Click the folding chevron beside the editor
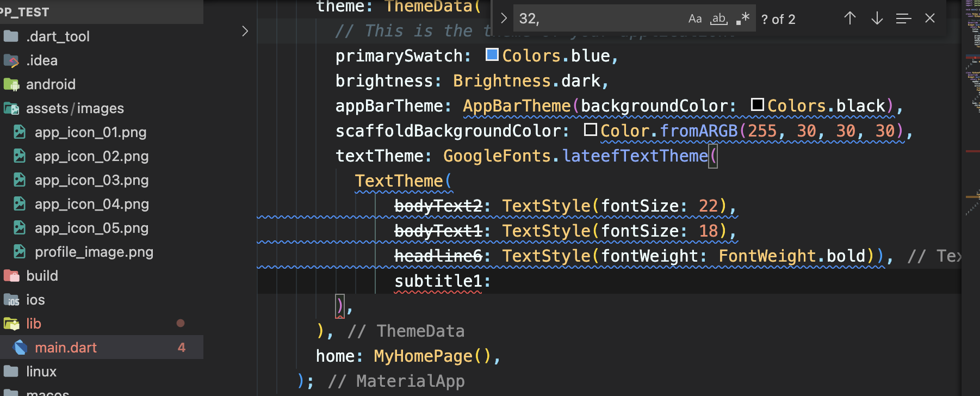 [245, 32]
